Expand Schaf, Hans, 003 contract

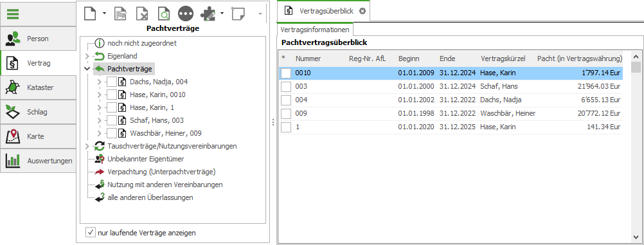point(99,120)
